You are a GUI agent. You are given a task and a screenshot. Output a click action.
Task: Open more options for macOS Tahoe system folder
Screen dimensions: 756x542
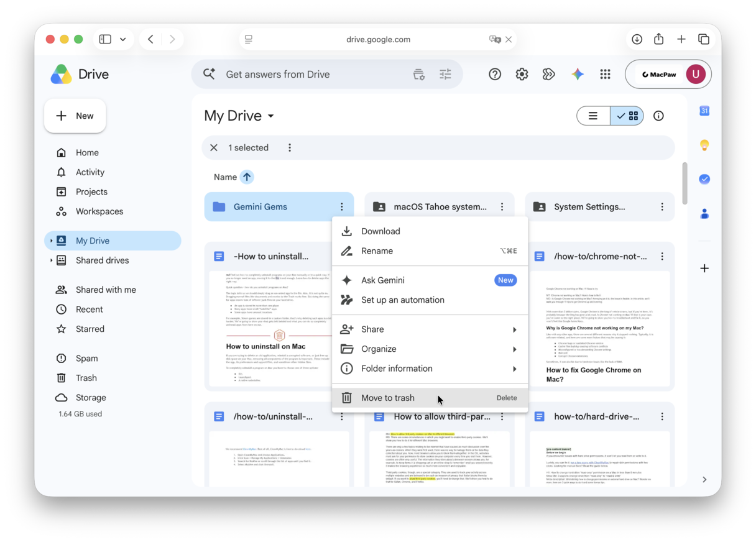click(x=502, y=206)
